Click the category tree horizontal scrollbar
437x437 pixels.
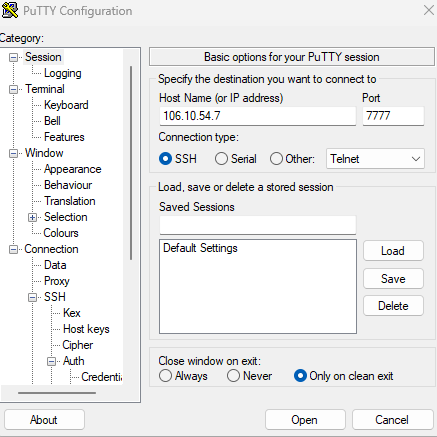click(57, 393)
